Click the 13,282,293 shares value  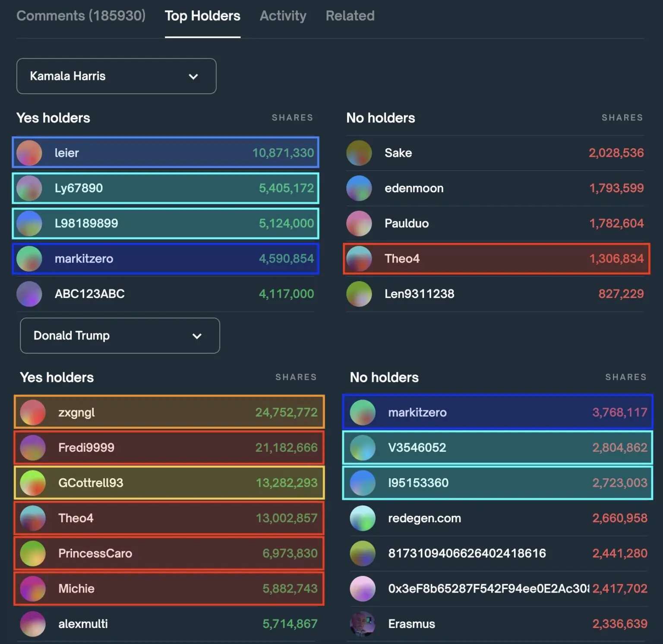click(x=287, y=483)
